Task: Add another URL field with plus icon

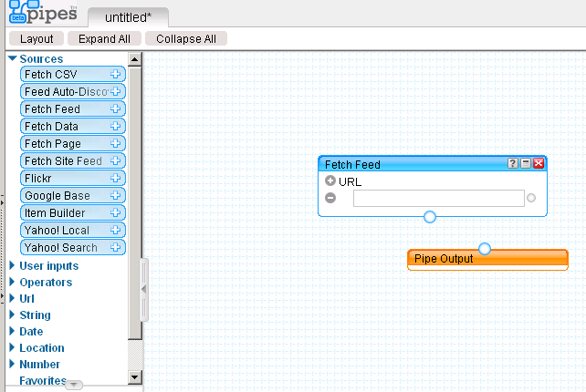Action: (330, 181)
